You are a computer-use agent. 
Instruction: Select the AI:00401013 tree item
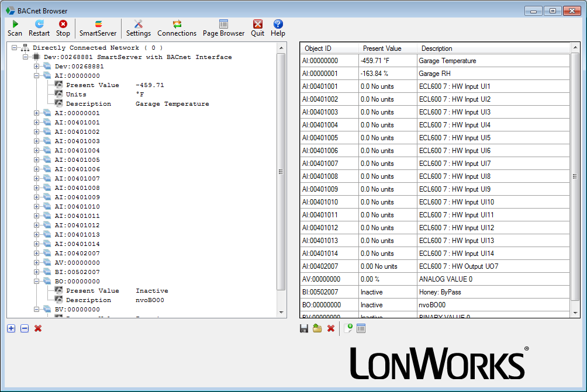77,234
